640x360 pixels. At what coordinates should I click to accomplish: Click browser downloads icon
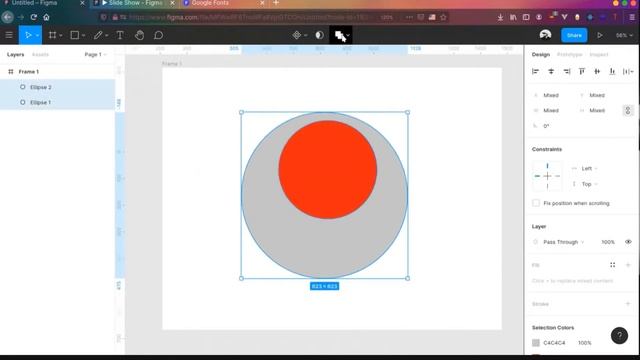coord(500,17)
